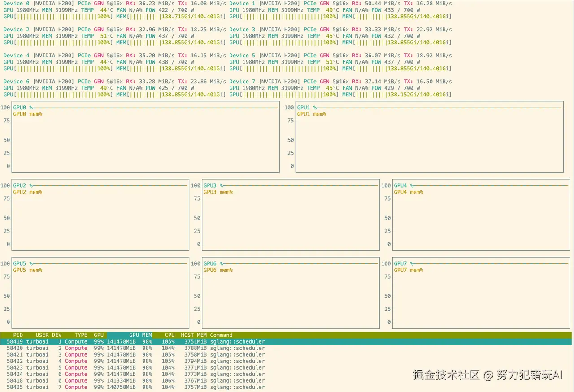Click Device 0 memory bar showing 138.715Gi
574x392 pixels.
coord(171,17)
